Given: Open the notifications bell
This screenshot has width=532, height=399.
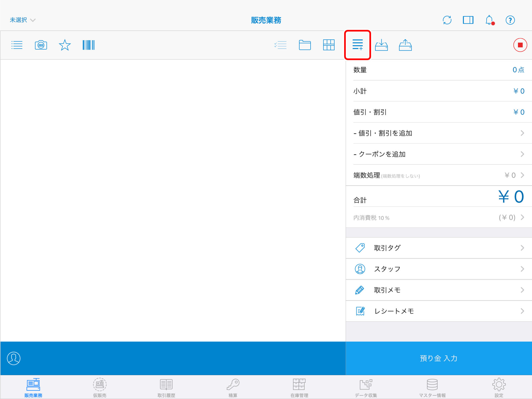Looking at the screenshot, I should pos(489,20).
